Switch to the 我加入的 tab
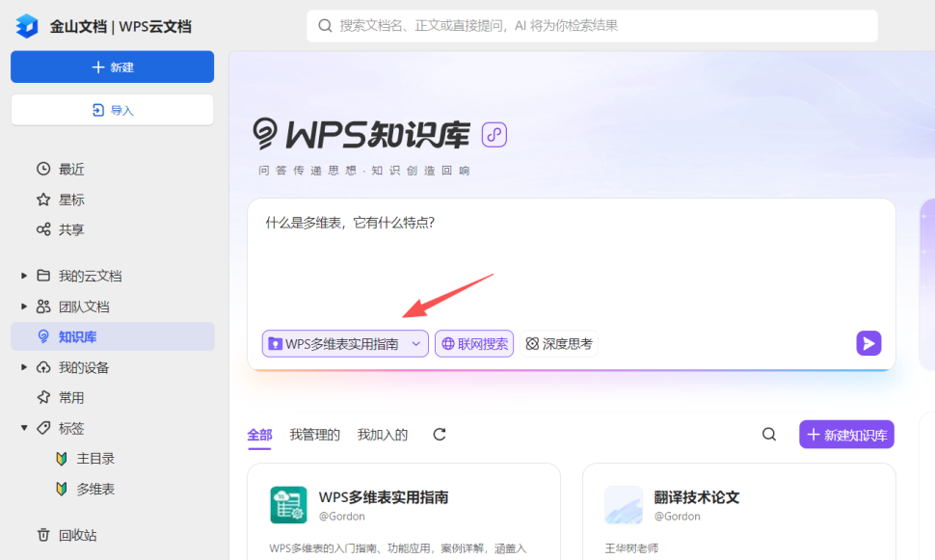The image size is (935, 560). coord(383,435)
